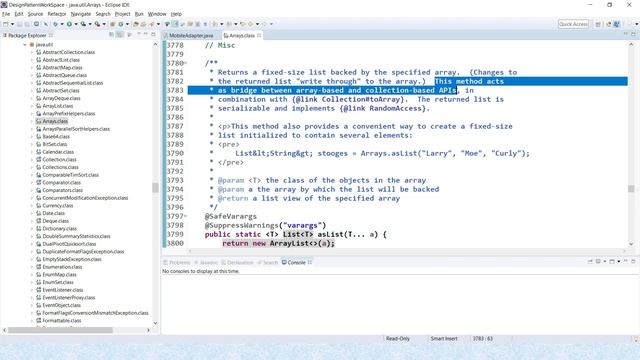Click the Display Selected Console icon

pos(598,262)
